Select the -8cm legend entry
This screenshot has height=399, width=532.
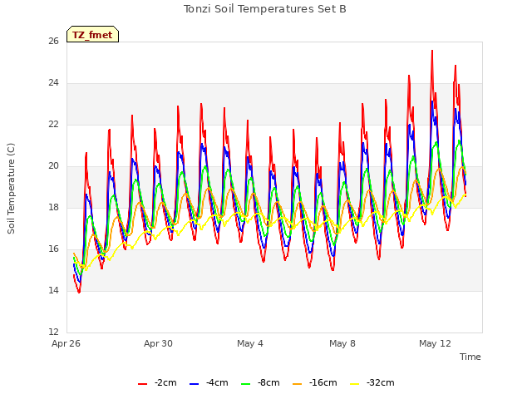click(x=260, y=383)
